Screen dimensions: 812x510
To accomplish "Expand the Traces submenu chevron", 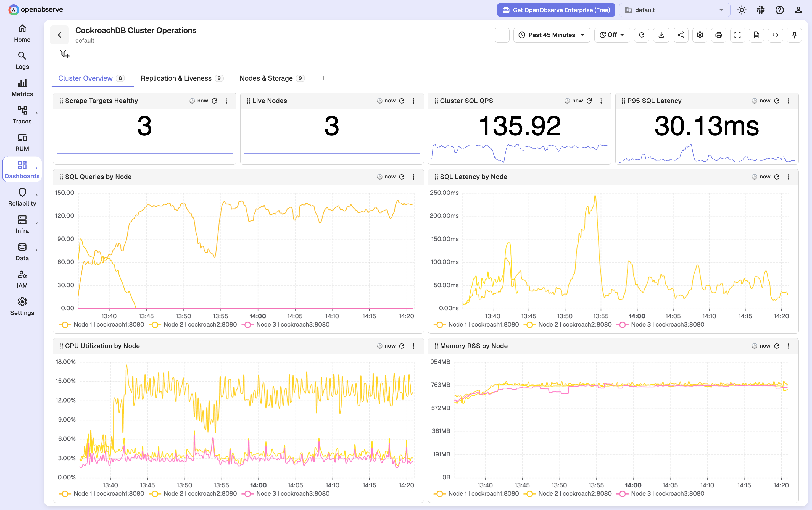I will click(x=36, y=113).
